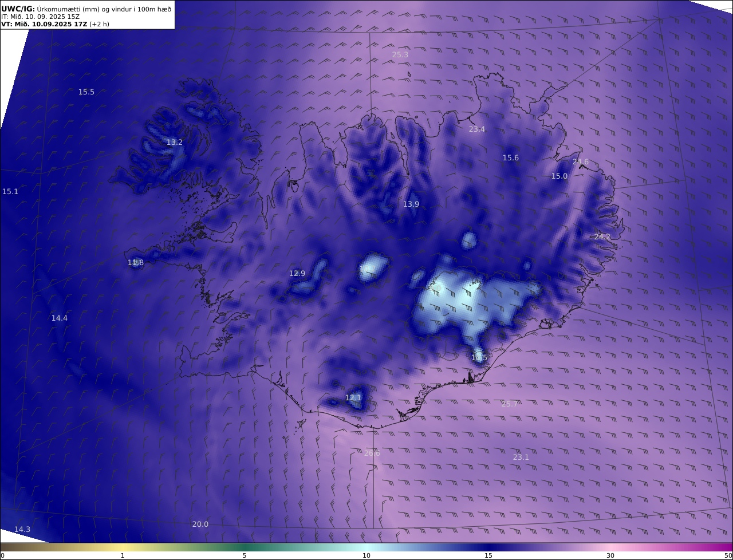Click the 26.6 value south of Iceland
Image resolution: width=733 pixels, height=560 pixels.
point(372,453)
